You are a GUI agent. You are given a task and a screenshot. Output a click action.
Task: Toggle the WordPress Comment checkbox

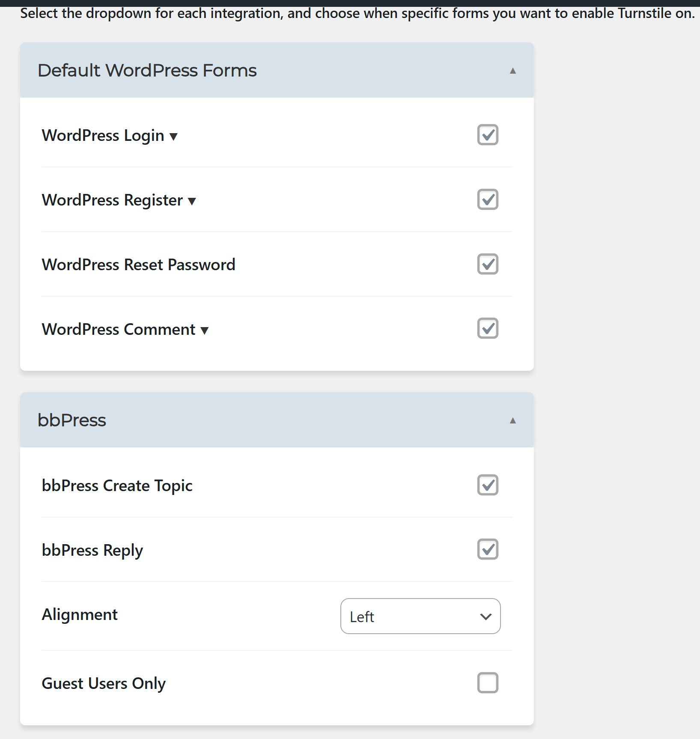coord(488,328)
